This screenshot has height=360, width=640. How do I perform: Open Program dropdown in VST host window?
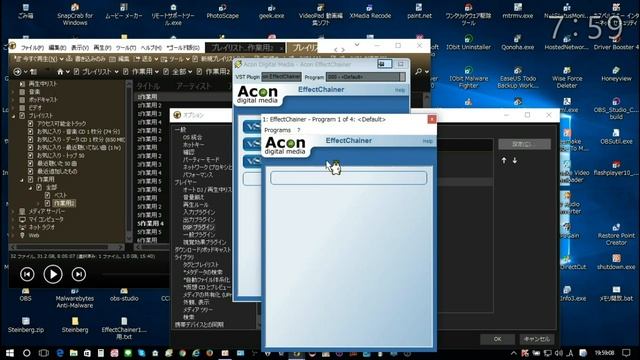[x=366, y=77]
